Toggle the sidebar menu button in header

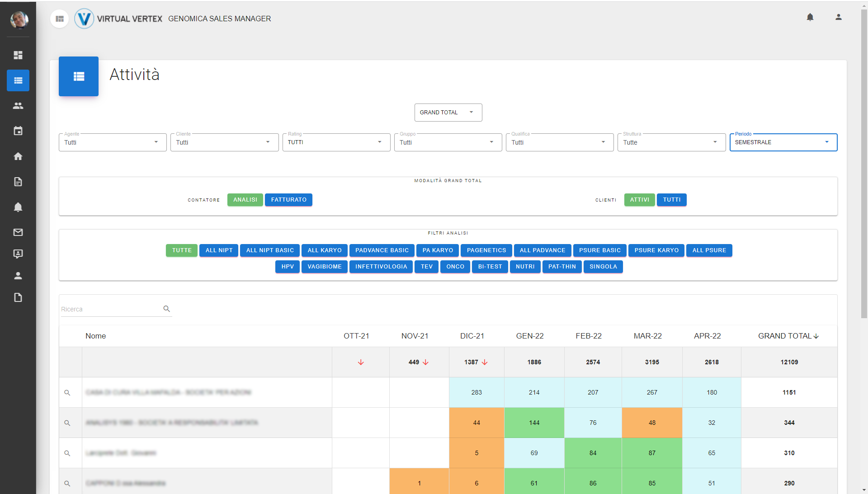pos(60,19)
